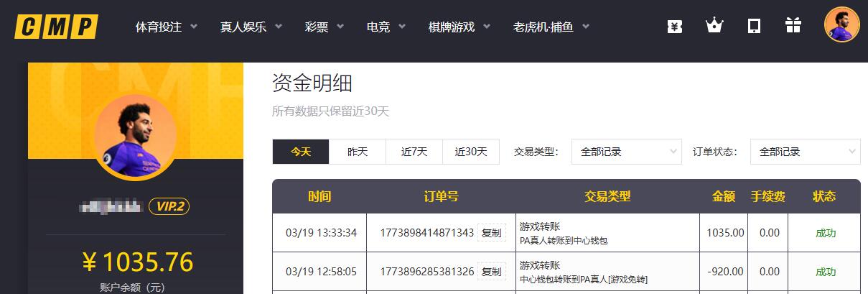868x294 pixels.
Task: Open the mobile app phone icon
Action: coord(754,27)
